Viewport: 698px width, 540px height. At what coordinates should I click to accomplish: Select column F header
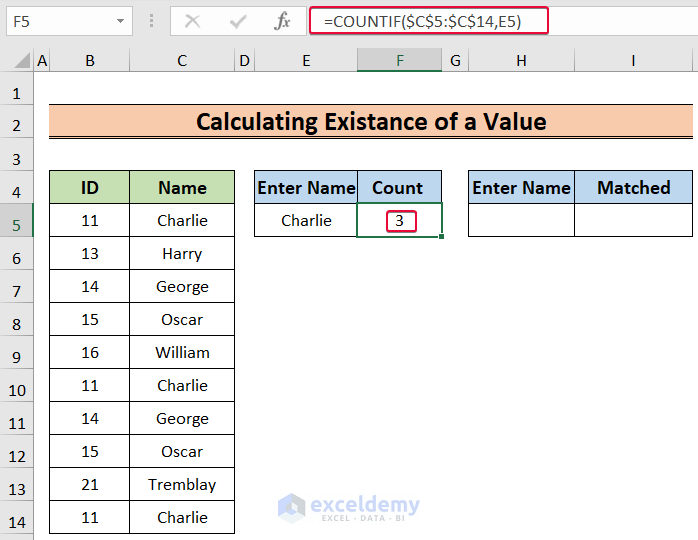pyautogui.click(x=399, y=61)
